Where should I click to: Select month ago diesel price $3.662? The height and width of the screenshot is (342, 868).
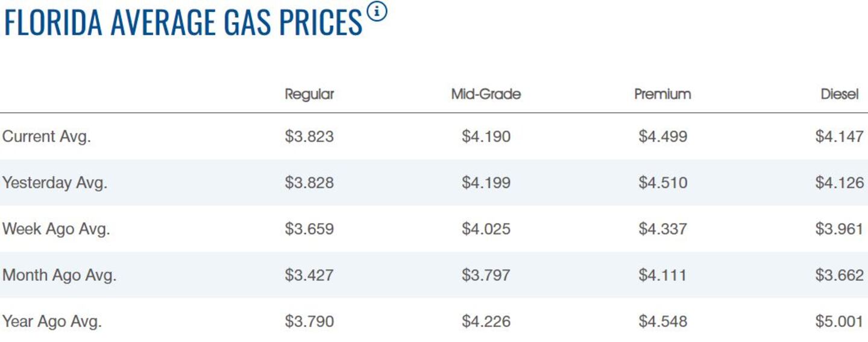tap(839, 275)
